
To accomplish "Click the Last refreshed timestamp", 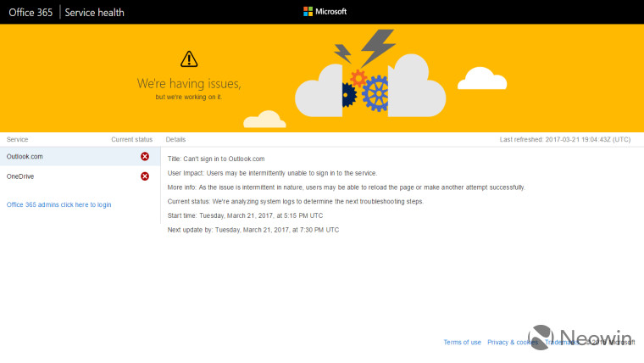I will coord(564,139).
